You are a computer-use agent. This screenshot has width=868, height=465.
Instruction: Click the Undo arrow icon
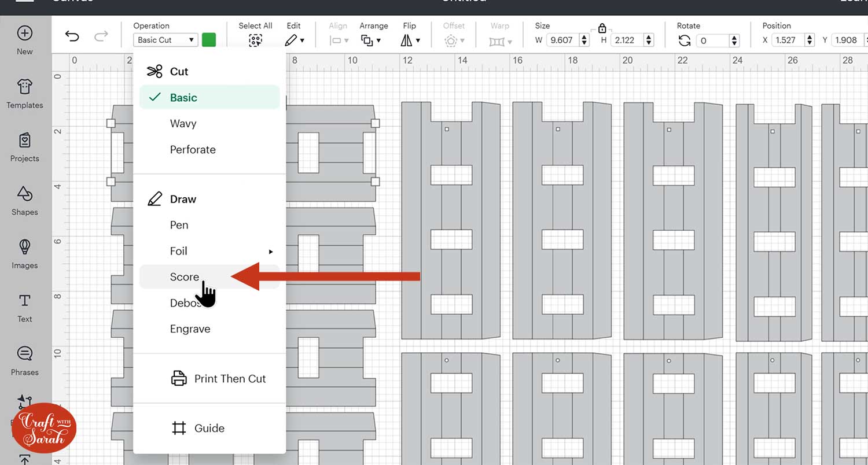pyautogui.click(x=72, y=37)
